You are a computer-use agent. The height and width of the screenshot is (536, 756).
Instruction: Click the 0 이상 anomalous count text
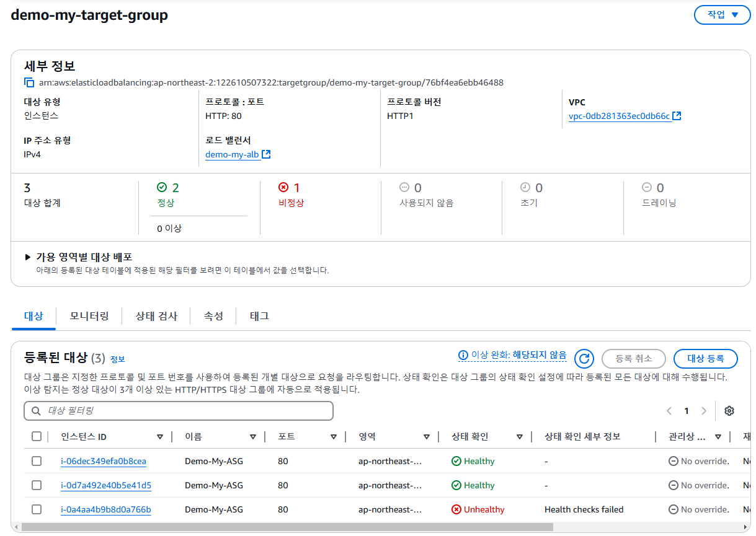tap(169, 229)
